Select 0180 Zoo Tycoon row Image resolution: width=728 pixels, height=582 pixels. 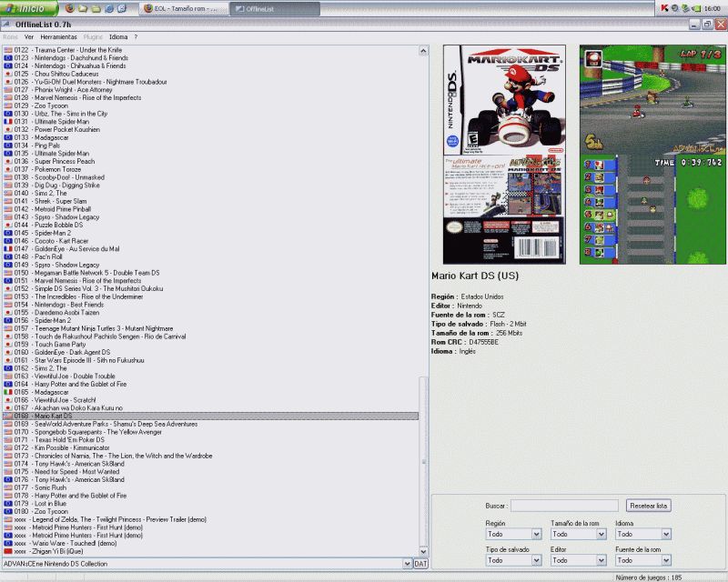(210, 511)
